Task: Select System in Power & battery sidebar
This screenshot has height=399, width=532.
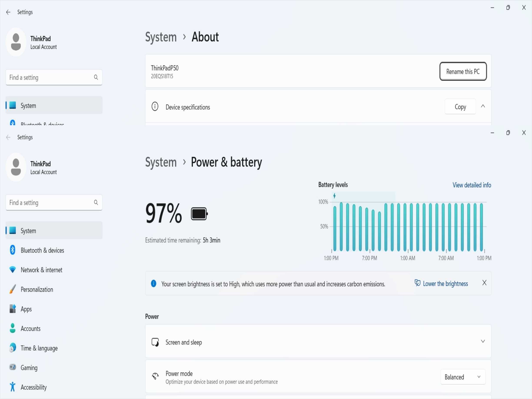Action: [x=54, y=231]
